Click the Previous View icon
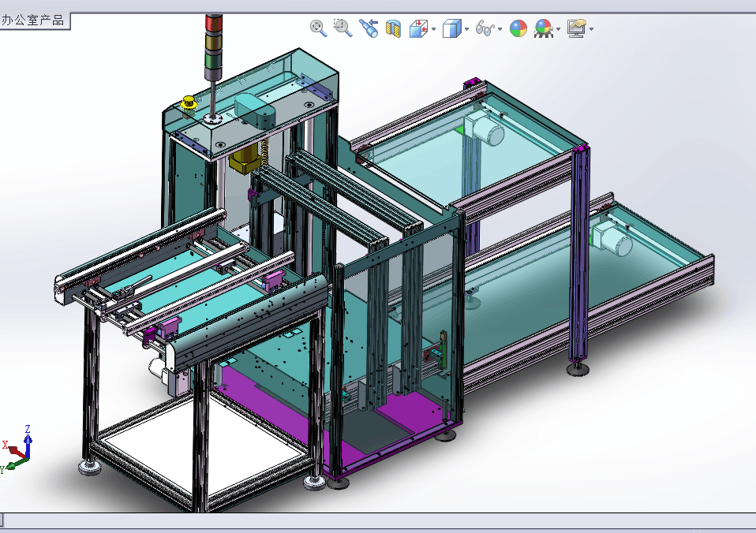Viewport: 756px width, 533px height. point(369,28)
